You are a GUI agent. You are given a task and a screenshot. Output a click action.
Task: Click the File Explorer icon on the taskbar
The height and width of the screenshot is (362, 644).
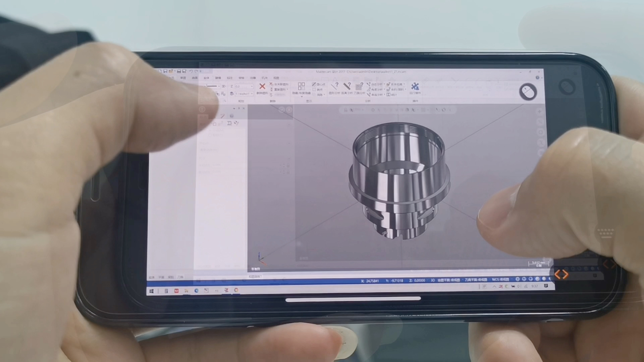point(186,290)
